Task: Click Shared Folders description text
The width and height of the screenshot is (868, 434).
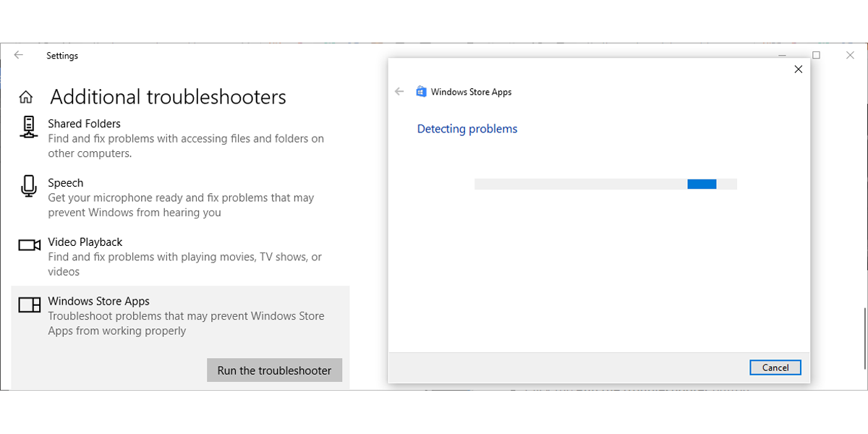Action: [x=186, y=146]
